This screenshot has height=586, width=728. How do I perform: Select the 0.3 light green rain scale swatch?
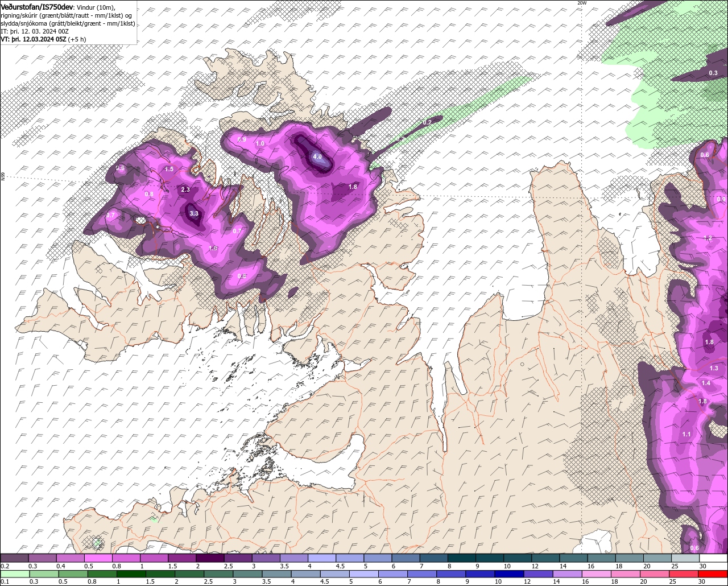click(44, 573)
